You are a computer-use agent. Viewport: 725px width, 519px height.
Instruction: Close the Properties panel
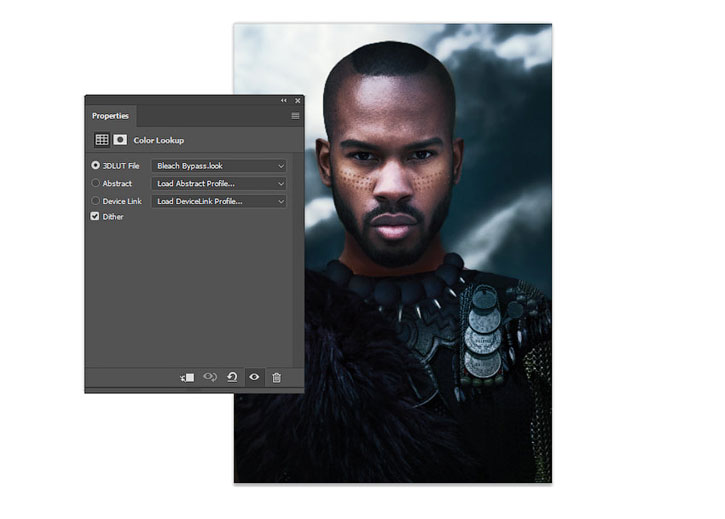(298, 100)
